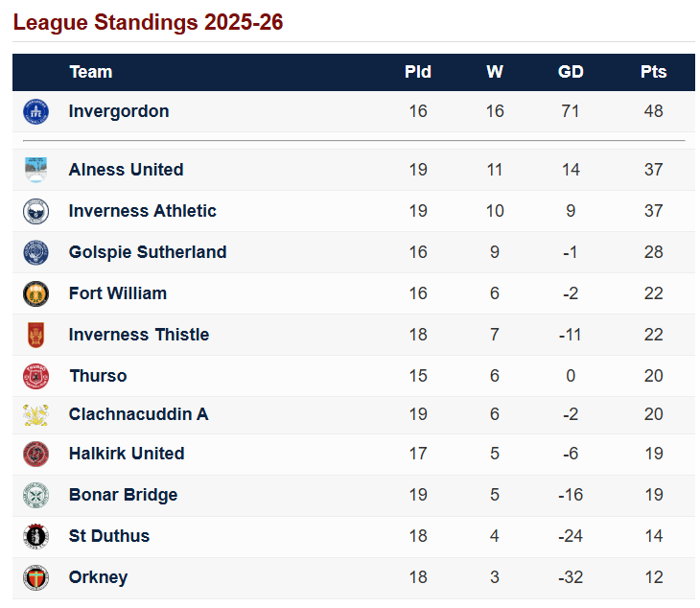Click the Team column header

pyautogui.click(x=91, y=72)
